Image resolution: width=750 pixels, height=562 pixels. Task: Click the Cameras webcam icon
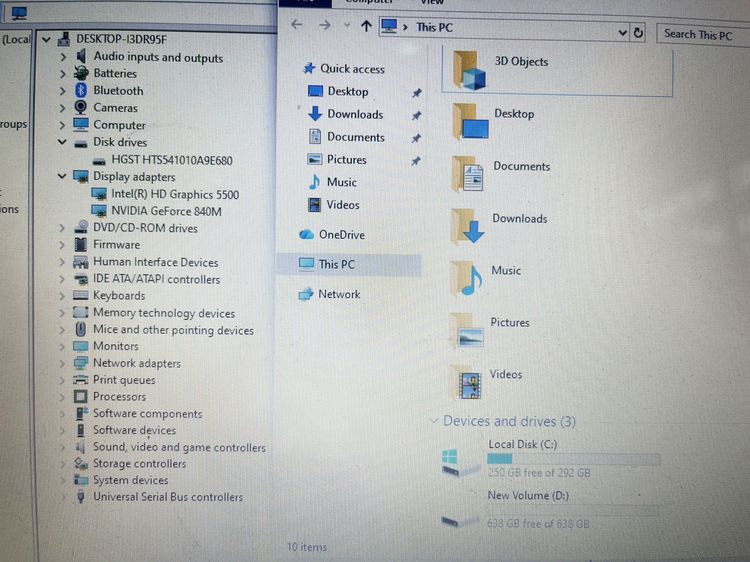81,107
